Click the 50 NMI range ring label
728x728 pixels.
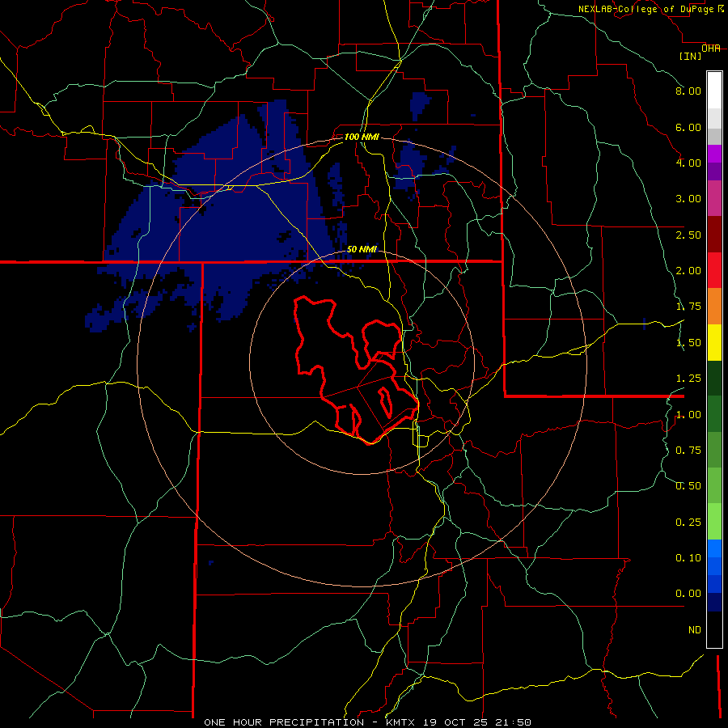pos(362,249)
